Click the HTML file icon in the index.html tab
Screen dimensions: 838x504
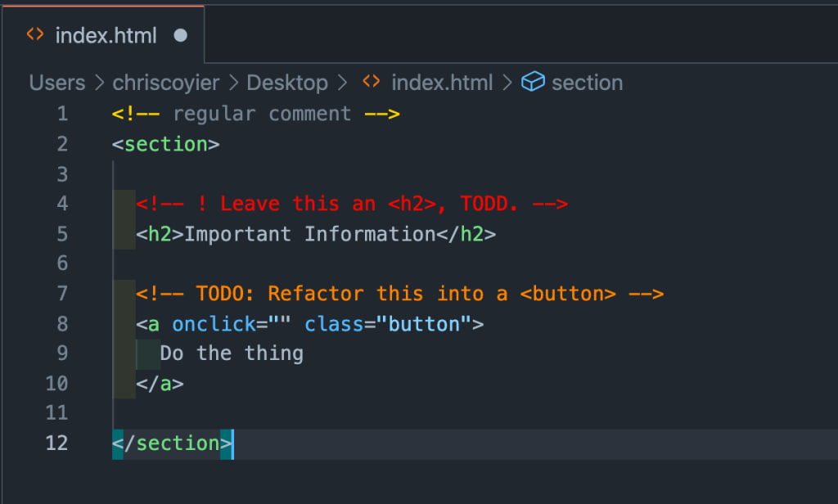34,35
